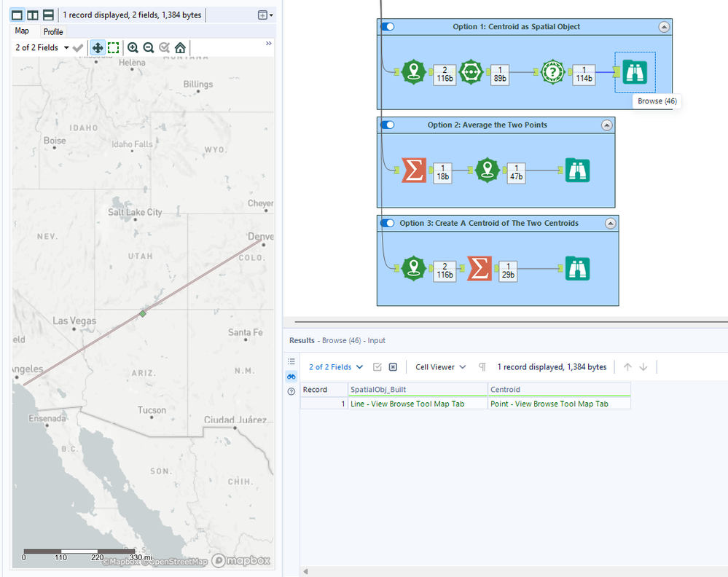Collapse the Option 2 container
Screen dimensions: 728x577
tap(606, 125)
